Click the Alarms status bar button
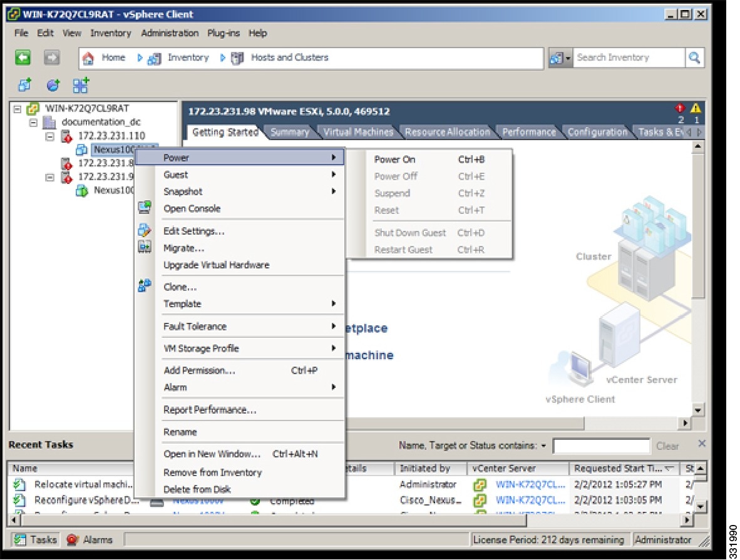This screenshot has height=560, width=740. (90, 539)
